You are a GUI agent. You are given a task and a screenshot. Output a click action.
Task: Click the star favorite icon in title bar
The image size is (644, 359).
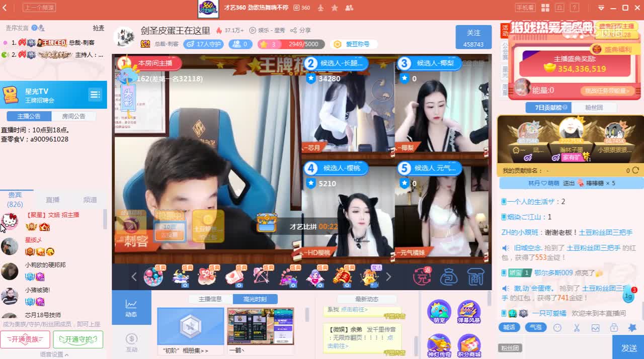[335, 8]
